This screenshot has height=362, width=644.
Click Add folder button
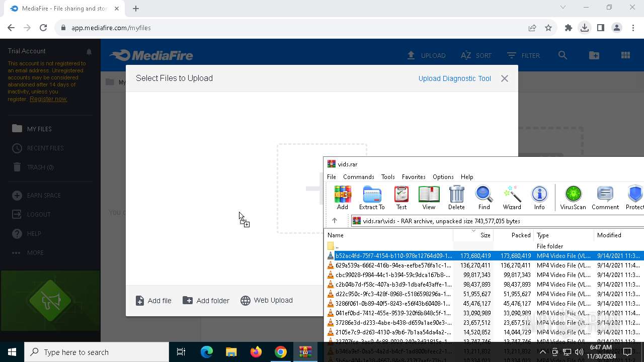pos(206,301)
